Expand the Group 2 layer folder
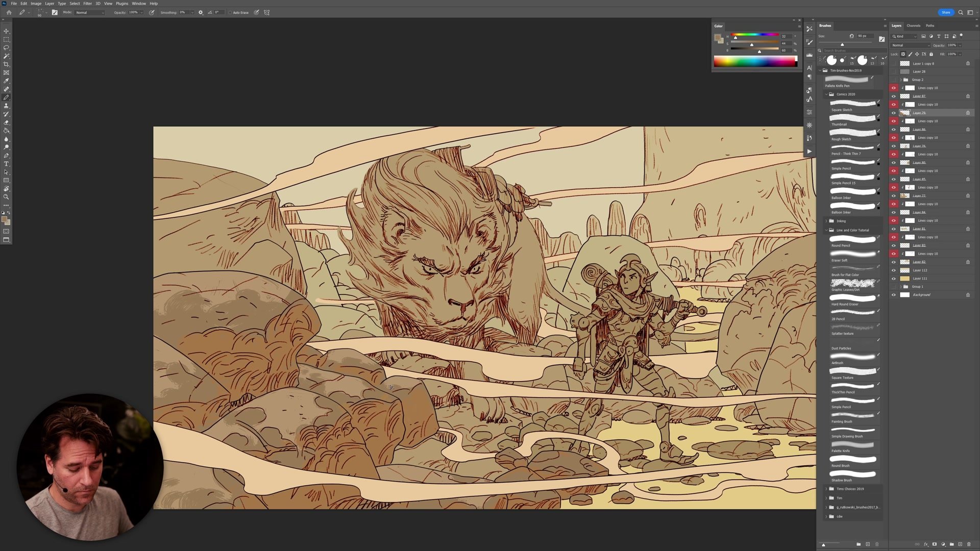 900,80
